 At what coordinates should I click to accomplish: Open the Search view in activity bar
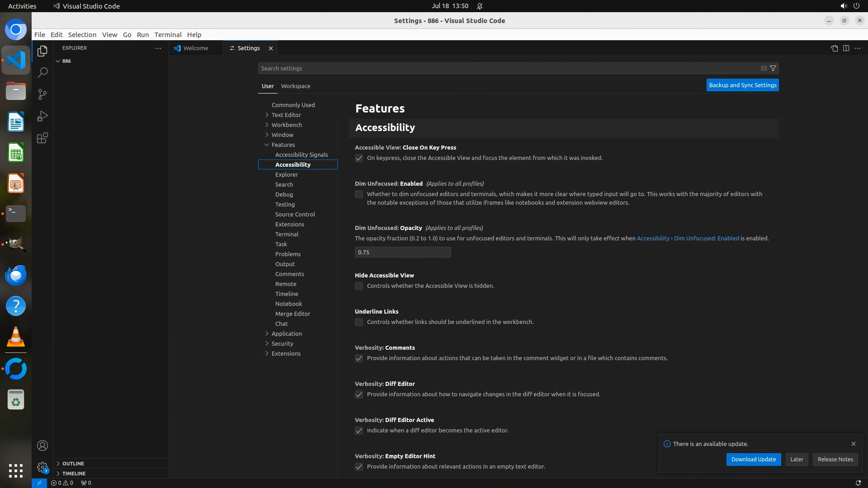(x=42, y=73)
